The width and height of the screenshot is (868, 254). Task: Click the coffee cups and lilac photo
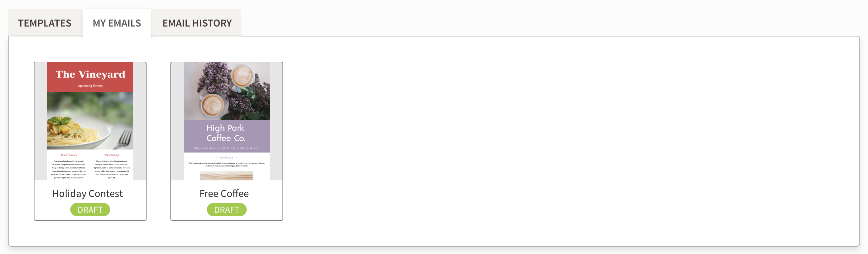pos(226,91)
